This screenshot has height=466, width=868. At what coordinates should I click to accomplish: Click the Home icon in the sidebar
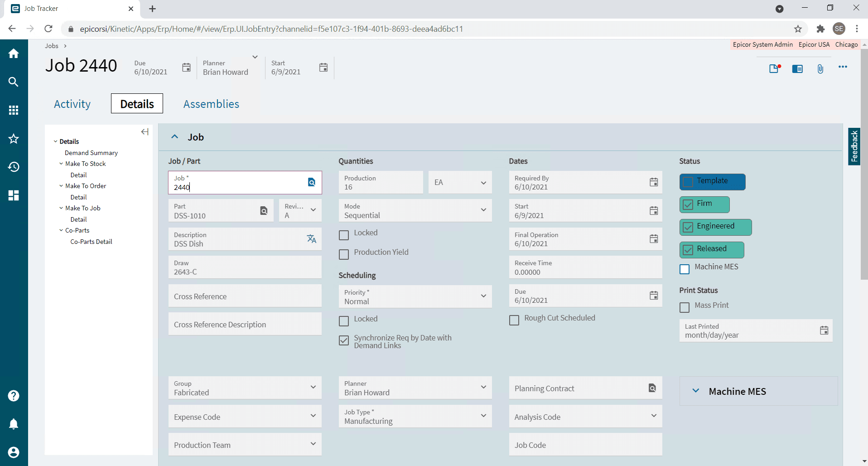[x=14, y=53]
